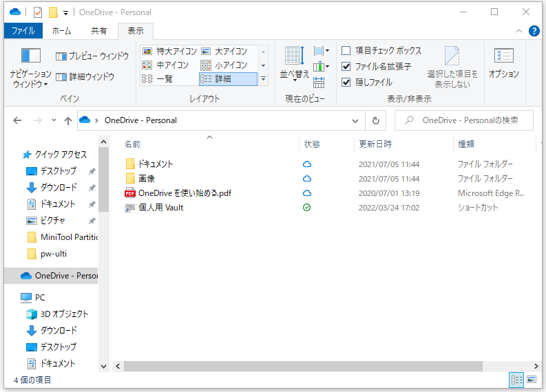Switch to the 表示 ribbon tab
The width and height of the screenshot is (546, 392).
click(136, 31)
